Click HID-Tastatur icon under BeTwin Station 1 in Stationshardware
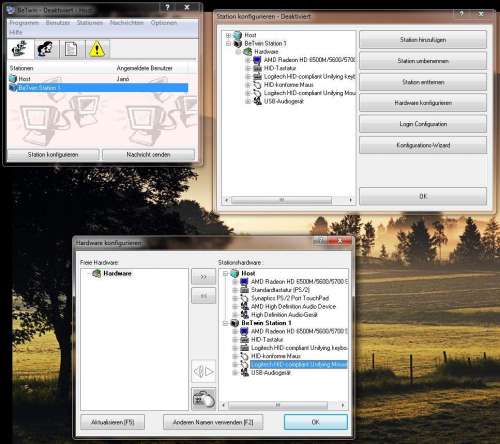This screenshot has width=500, height=444. tap(245, 339)
